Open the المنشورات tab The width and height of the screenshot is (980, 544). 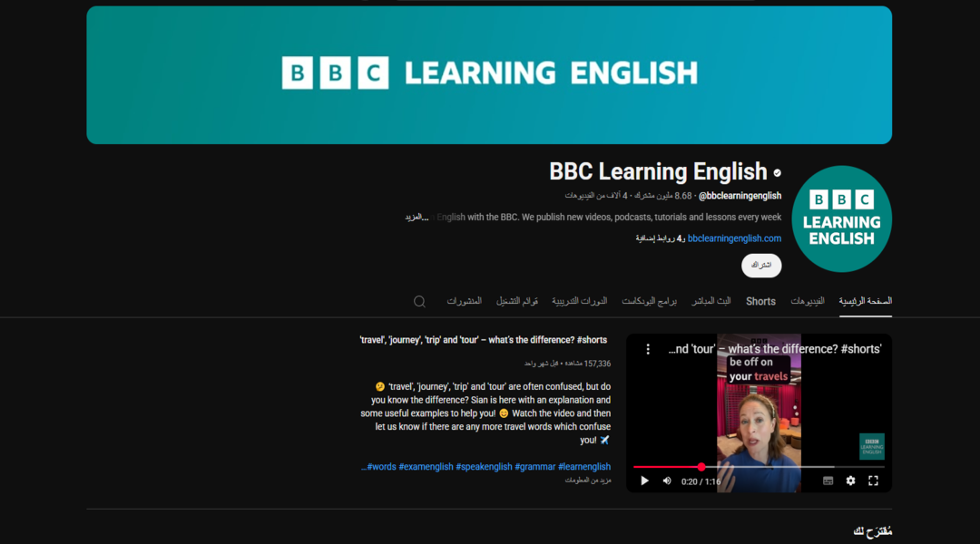coord(465,302)
